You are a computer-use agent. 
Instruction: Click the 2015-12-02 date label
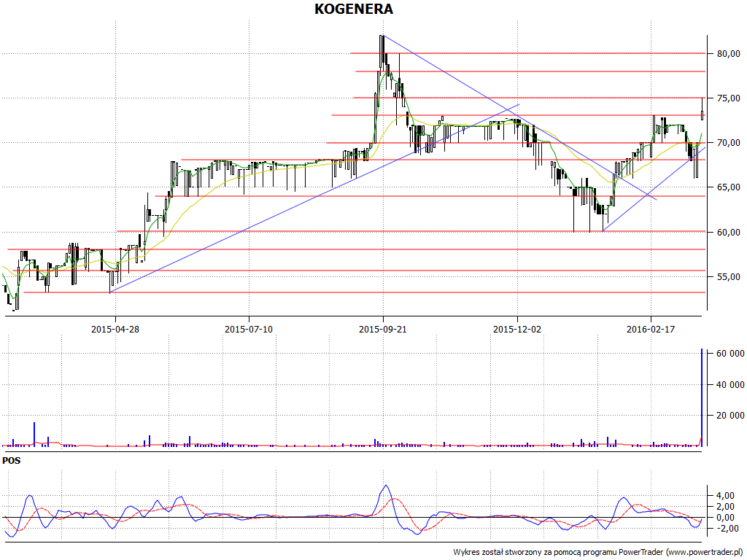[x=517, y=329]
